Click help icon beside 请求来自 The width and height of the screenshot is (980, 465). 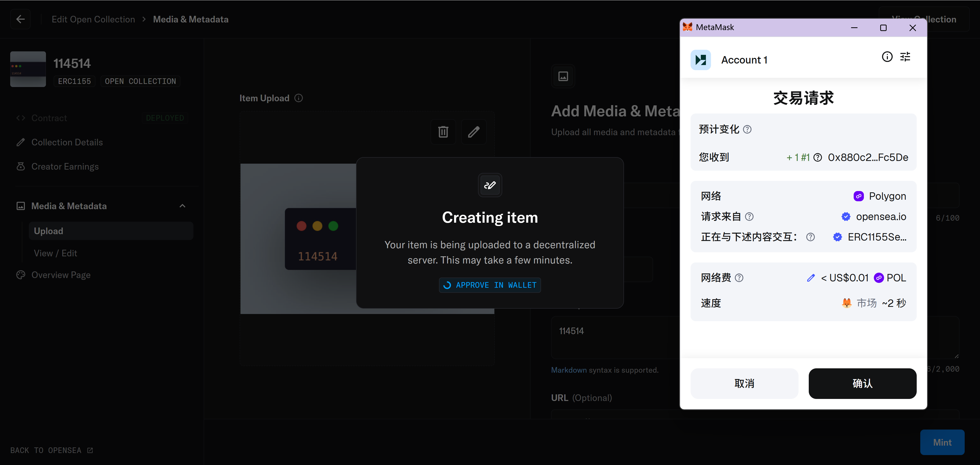coord(749,217)
